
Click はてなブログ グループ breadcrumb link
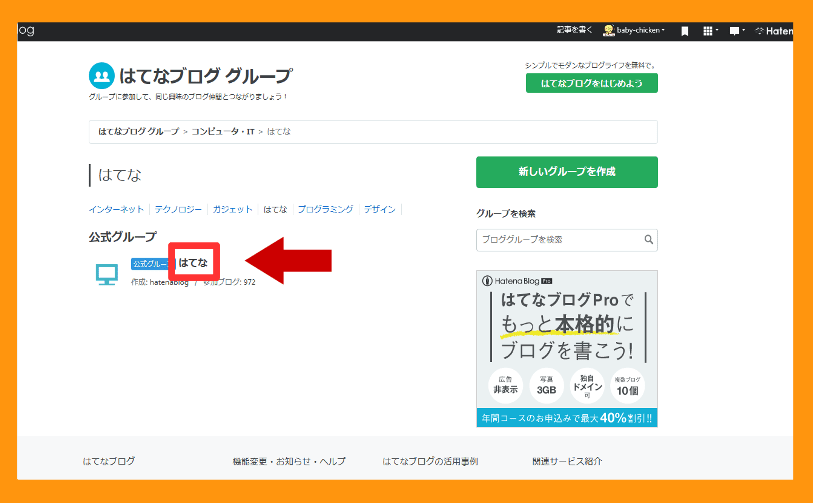tap(138, 132)
